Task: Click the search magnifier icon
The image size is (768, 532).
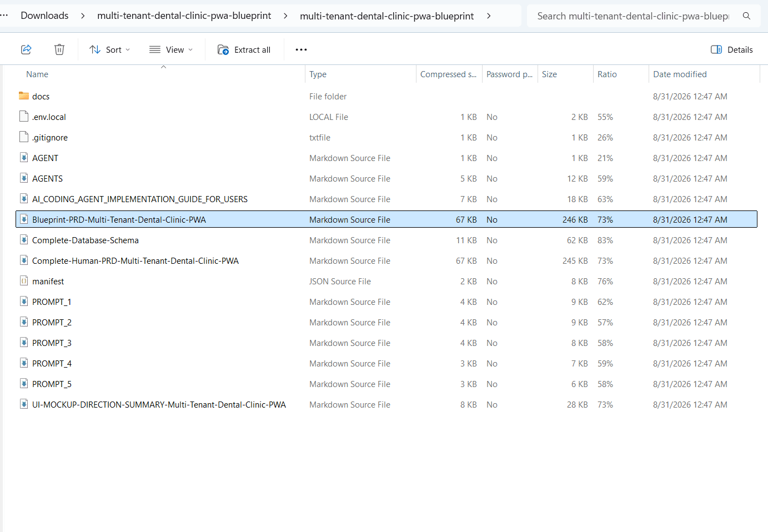Action: click(747, 16)
